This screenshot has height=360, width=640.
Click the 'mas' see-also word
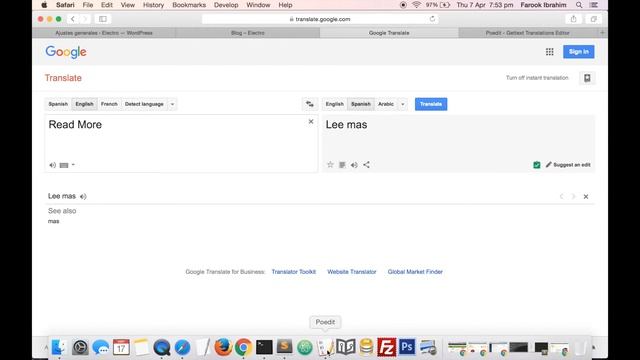pyautogui.click(x=53, y=221)
